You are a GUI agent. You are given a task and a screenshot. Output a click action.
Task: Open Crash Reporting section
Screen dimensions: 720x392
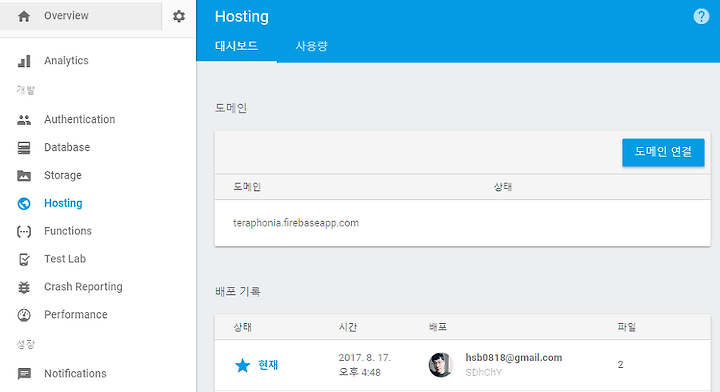[x=83, y=287]
